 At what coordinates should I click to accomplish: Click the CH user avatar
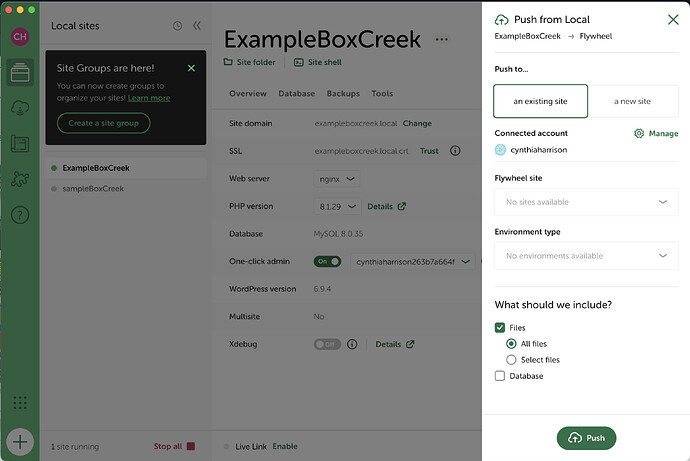[x=20, y=37]
